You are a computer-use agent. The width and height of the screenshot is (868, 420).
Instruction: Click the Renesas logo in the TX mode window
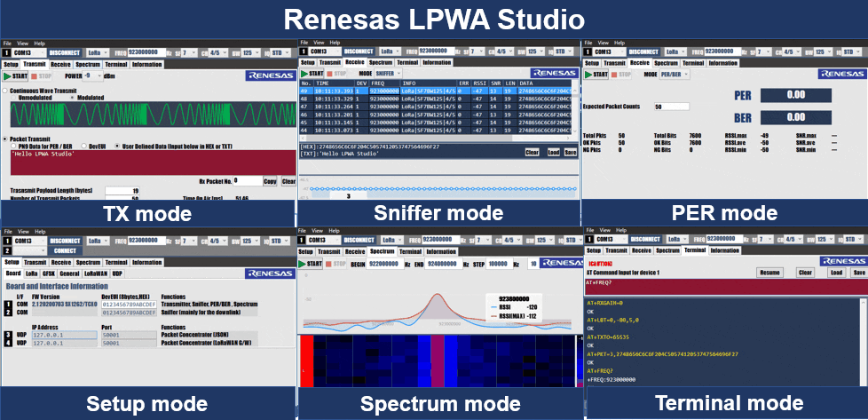tap(271, 75)
